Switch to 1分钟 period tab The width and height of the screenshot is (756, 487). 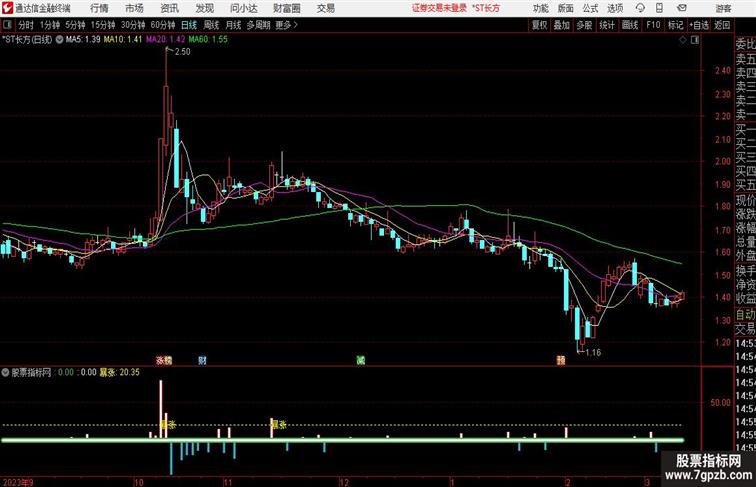pyautogui.click(x=50, y=25)
